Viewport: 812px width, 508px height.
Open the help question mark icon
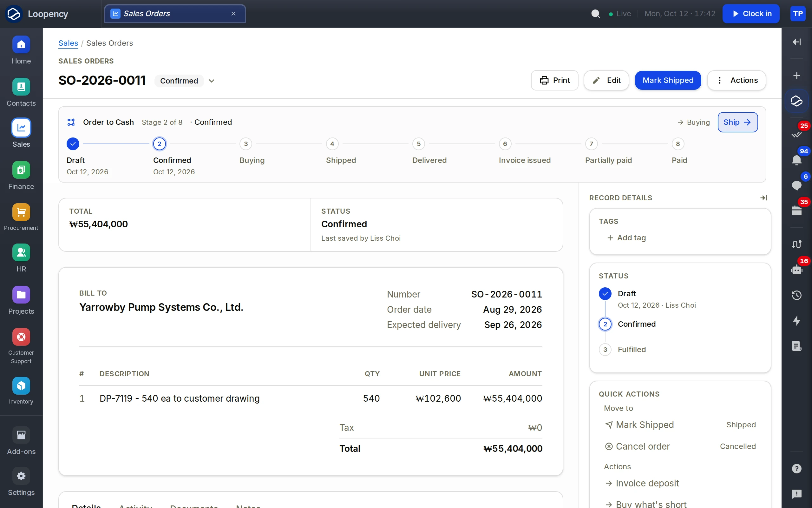[x=796, y=468]
